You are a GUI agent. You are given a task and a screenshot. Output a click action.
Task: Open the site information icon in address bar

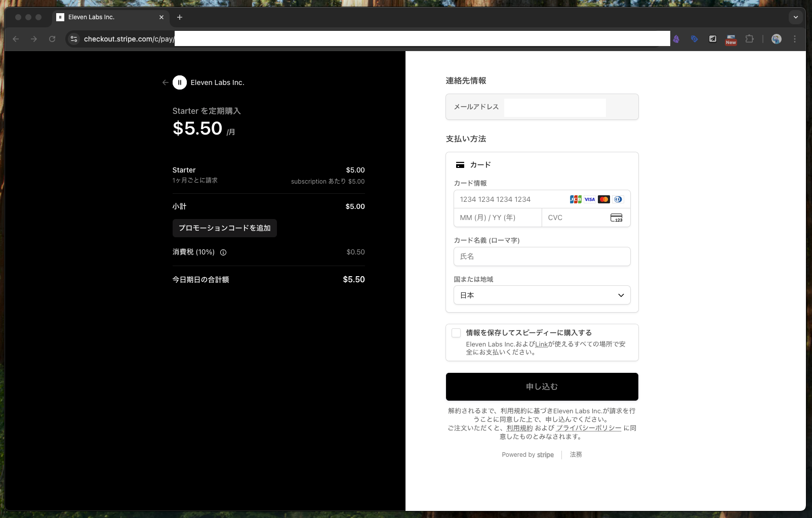click(x=74, y=39)
